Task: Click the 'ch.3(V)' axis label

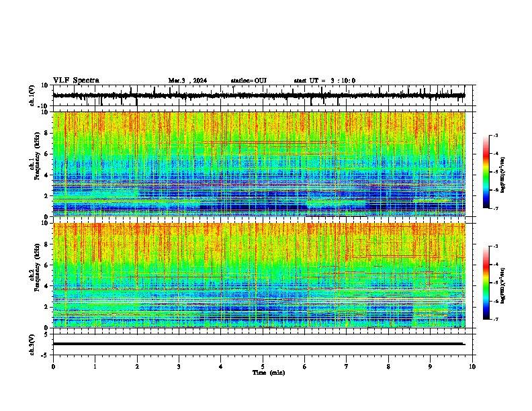Action: [x=32, y=345]
